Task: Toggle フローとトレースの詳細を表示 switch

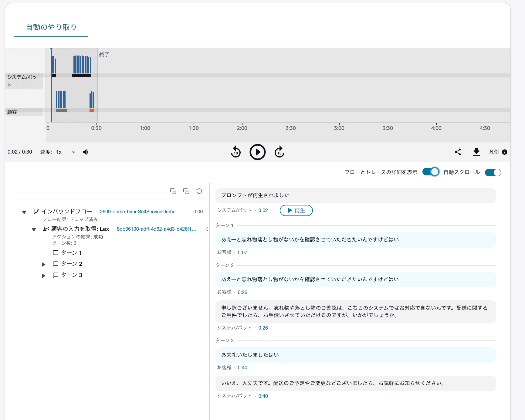Action: (431, 172)
